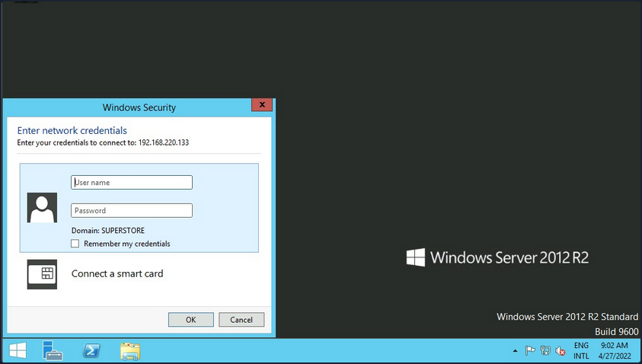Image resolution: width=642 pixels, height=364 pixels.
Task: Open the clock and date flyout
Action: click(x=615, y=350)
